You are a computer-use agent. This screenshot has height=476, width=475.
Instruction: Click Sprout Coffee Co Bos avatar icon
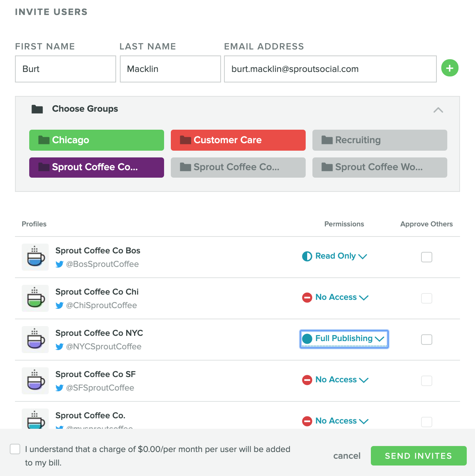[x=35, y=257]
